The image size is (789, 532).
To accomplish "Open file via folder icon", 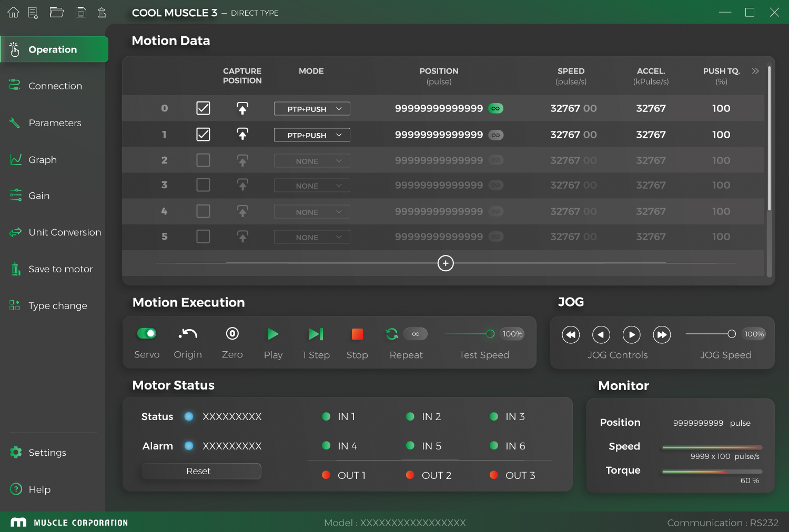I will tap(57, 12).
